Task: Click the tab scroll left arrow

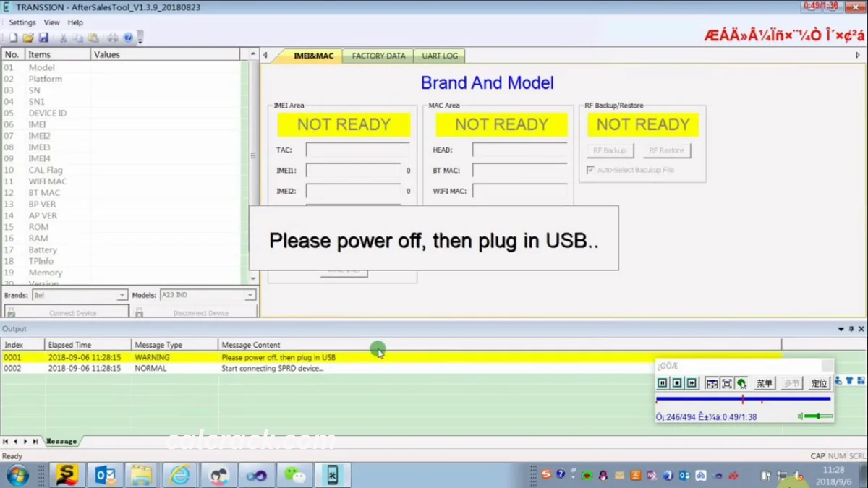Action: point(265,56)
